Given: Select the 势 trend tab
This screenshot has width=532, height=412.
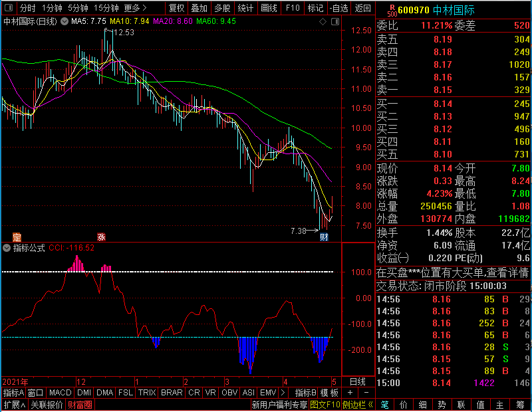Looking at the screenshot, I should [x=442, y=405].
